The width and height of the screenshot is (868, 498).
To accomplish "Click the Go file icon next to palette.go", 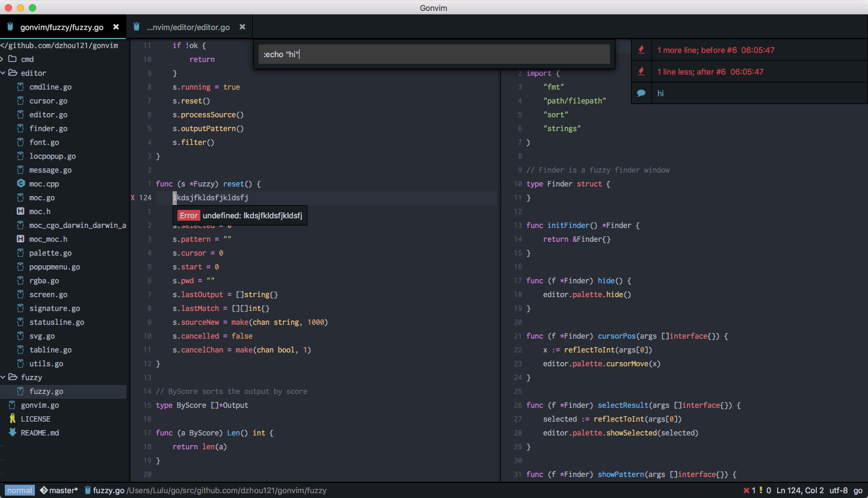I will click(x=21, y=253).
